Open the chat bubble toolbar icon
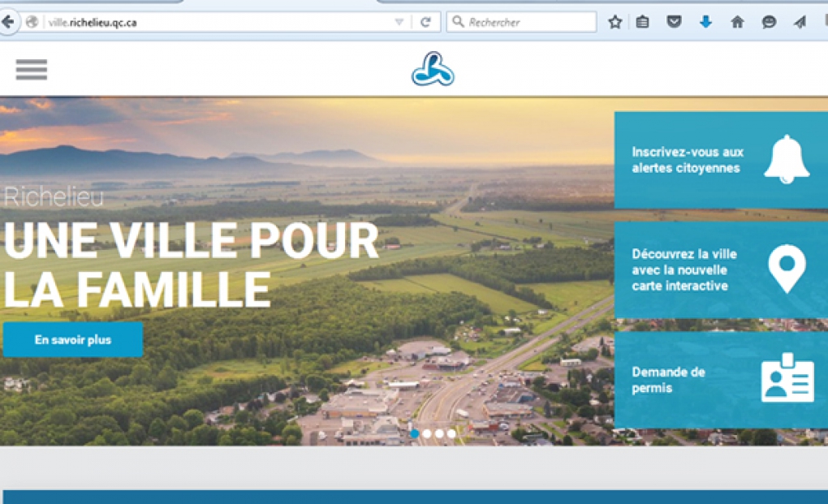The height and width of the screenshot is (504, 828). [769, 22]
